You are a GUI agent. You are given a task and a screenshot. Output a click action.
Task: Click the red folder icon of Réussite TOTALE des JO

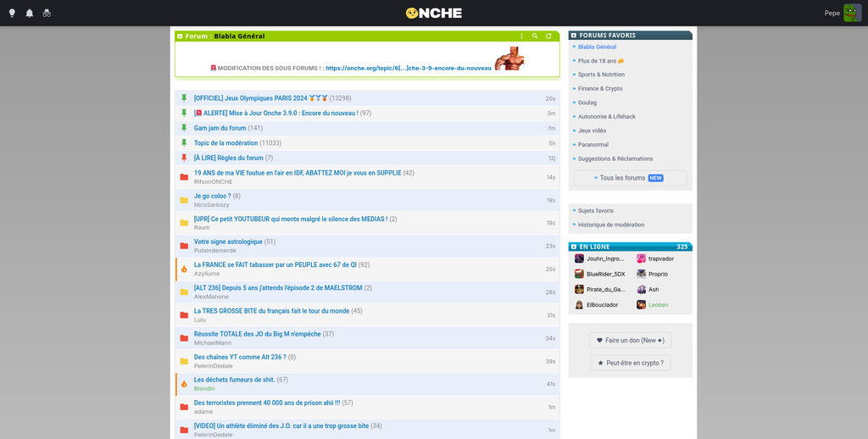point(184,338)
